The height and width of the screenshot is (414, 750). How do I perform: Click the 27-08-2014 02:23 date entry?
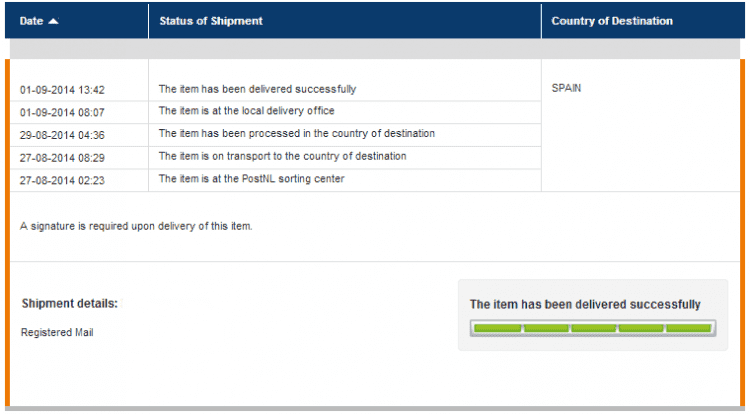(62, 180)
